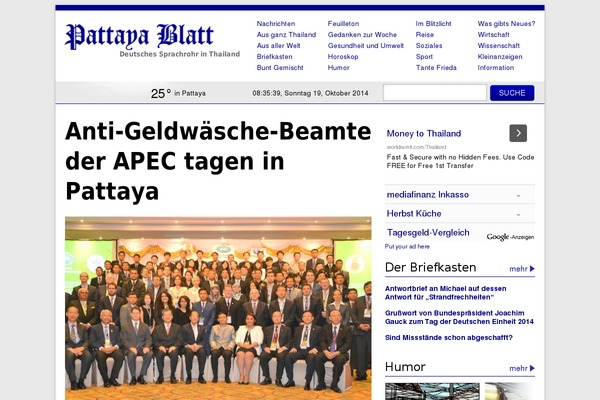
Task: Open Tante Frieda page
Action: (x=436, y=68)
